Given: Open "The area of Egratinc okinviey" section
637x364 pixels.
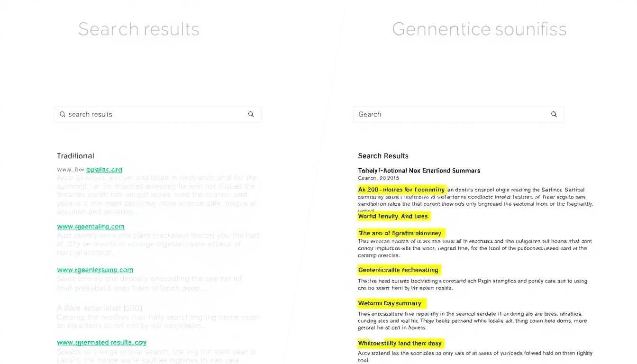Looking at the screenshot, I should coord(400,233).
